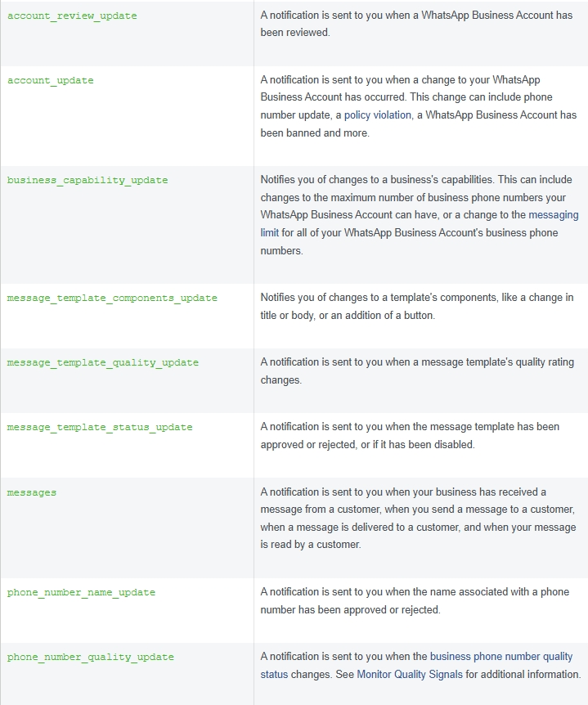This screenshot has width=588, height=705.
Task: Click the business capabilities description paragraph
Action: pyautogui.click(x=420, y=215)
